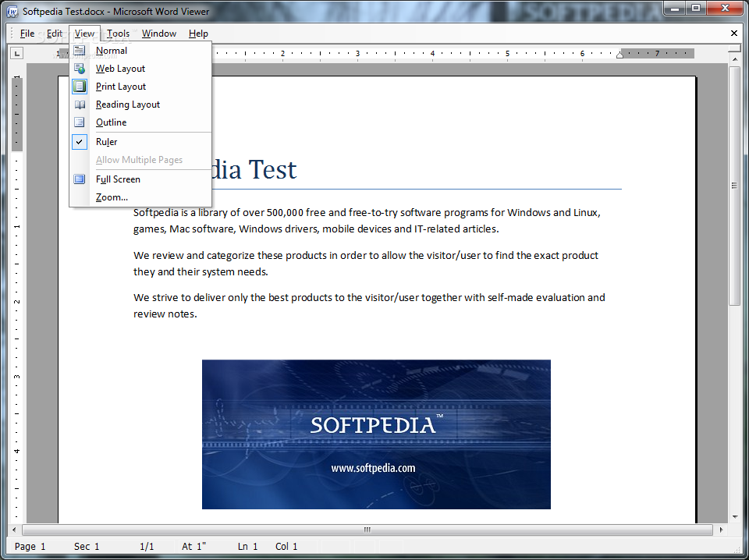Click the paragraph starting 'We review and categorize'
749x560 pixels.
tap(366, 264)
